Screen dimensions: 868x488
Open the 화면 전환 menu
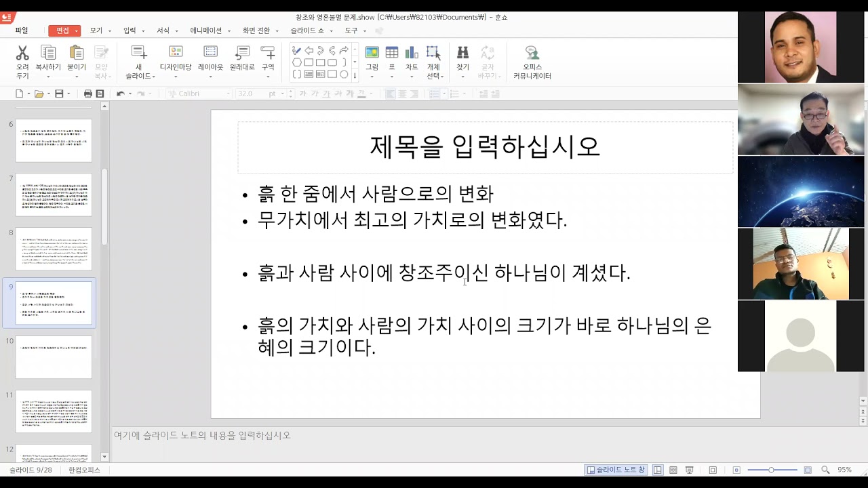[x=256, y=30]
